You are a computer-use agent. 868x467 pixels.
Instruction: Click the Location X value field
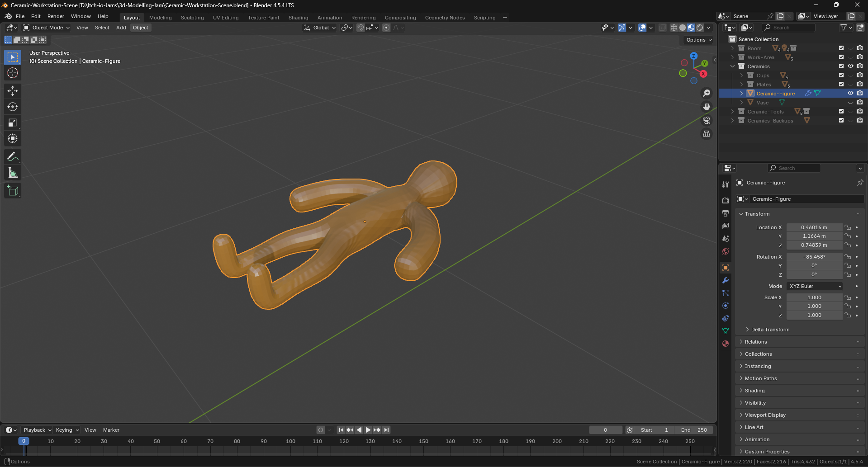[814, 227]
